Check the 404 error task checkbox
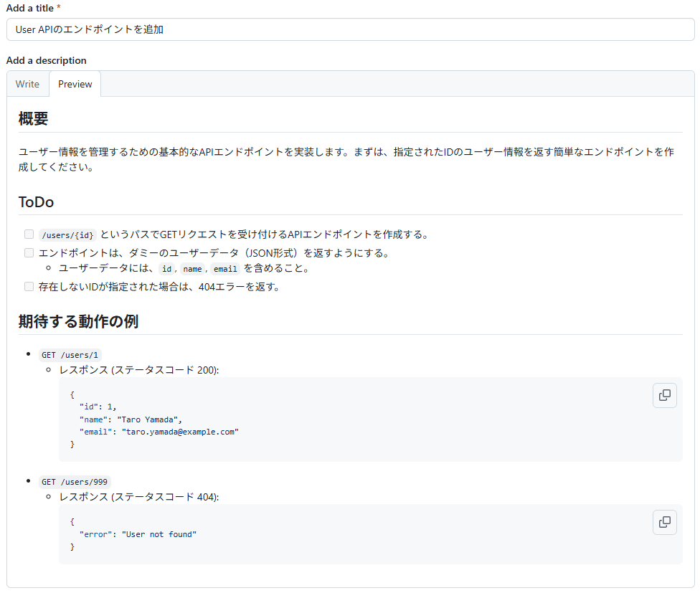The image size is (700, 593). 29,286
